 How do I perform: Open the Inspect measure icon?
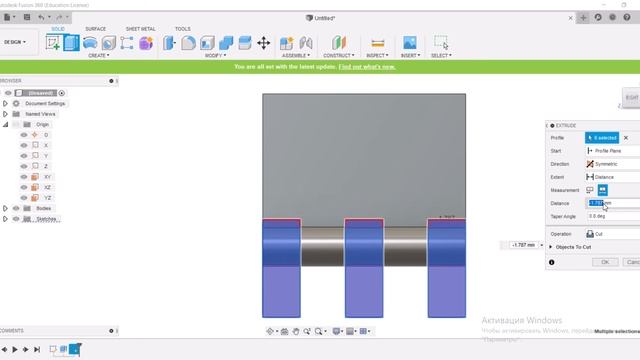(378, 43)
